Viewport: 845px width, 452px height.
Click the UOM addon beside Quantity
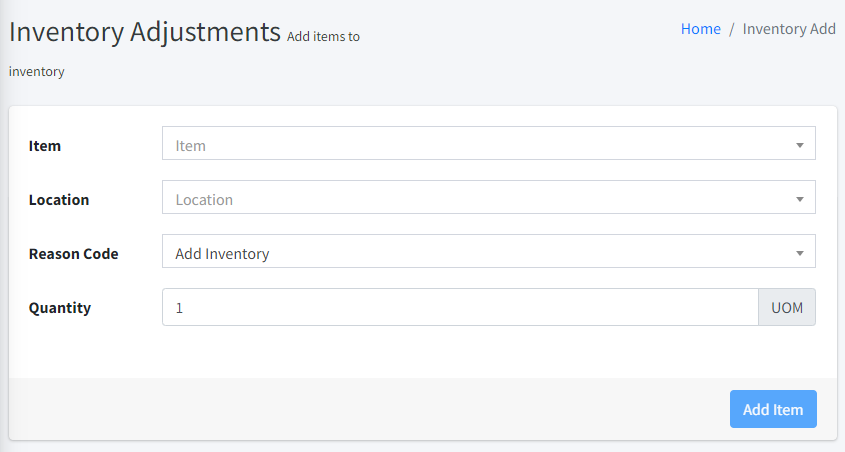787,308
